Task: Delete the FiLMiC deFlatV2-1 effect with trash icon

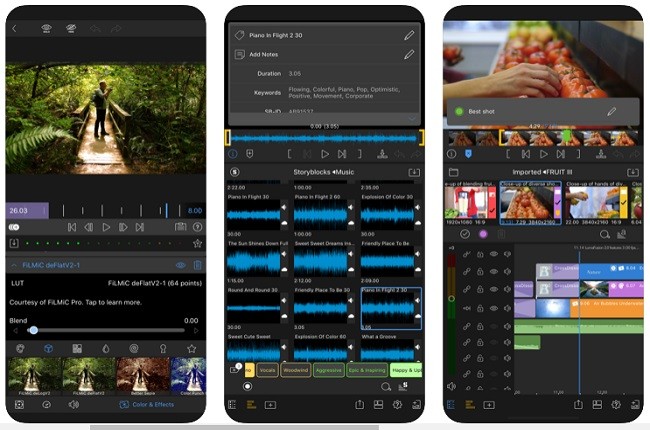Action: pos(198,265)
